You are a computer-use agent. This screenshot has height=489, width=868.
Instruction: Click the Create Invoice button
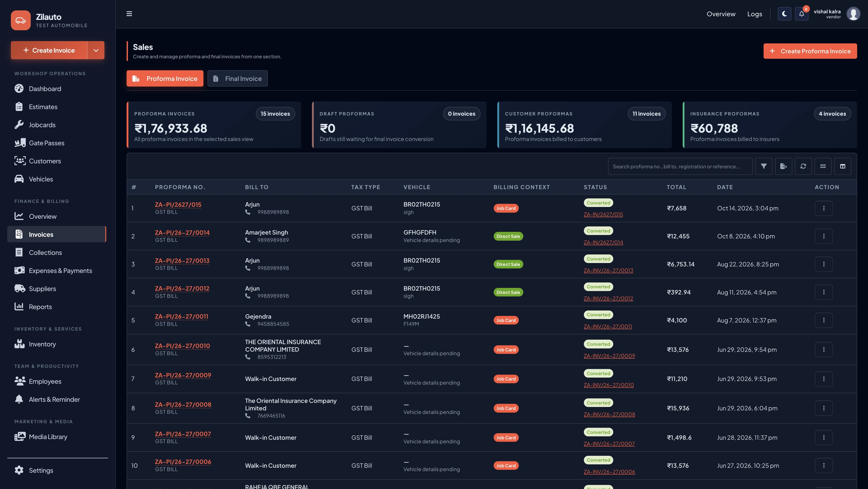coord(49,50)
